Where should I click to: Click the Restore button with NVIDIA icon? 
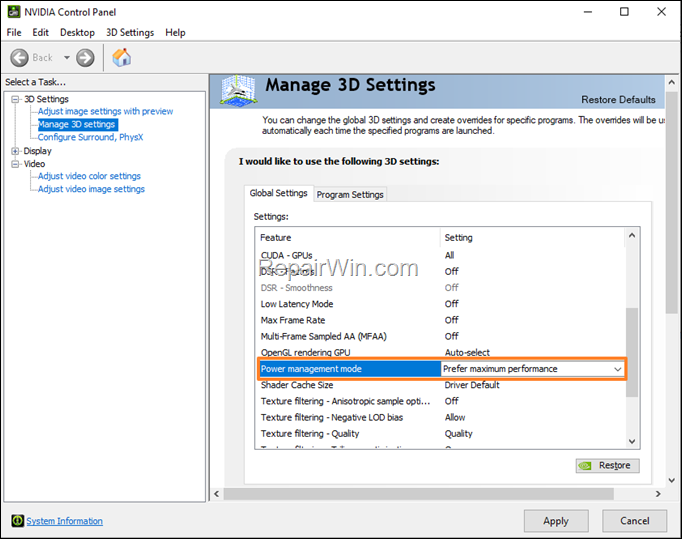608,465
